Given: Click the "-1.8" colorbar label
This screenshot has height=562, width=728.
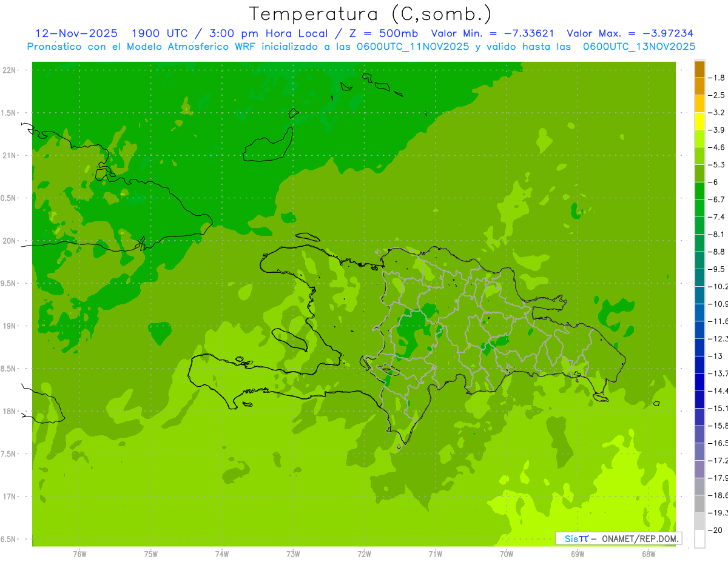Looking at the screenshot, I should 717,78.
